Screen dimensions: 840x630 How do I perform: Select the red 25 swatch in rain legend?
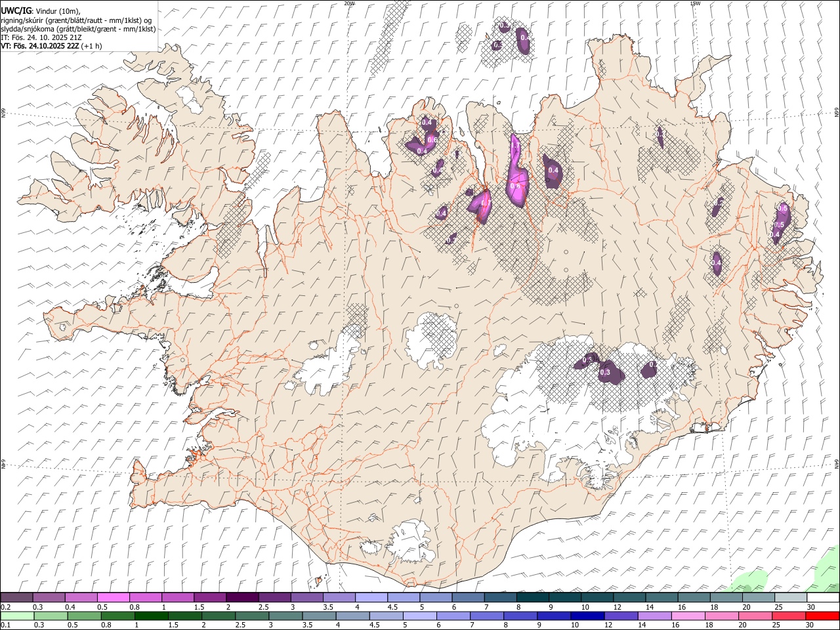coord(788,616)
